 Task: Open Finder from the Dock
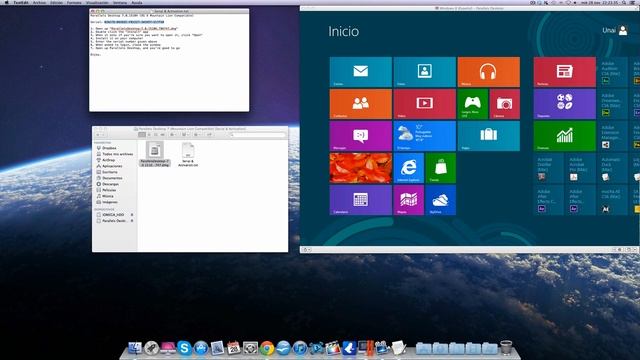pyautogui.click(x=135, y=348)
